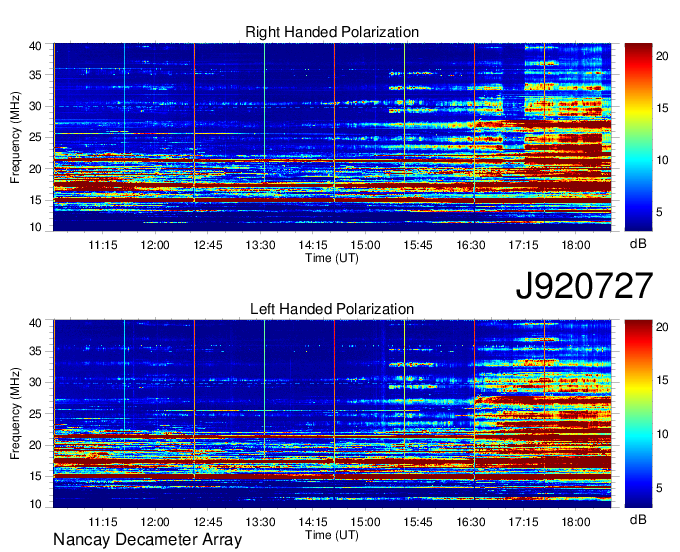Click the 'dB' unit under bottom color bar
Screen dimensions: 680x552
click(638, 519)
